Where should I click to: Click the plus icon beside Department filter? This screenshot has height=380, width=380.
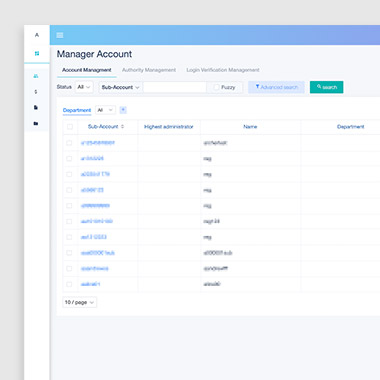123,110
